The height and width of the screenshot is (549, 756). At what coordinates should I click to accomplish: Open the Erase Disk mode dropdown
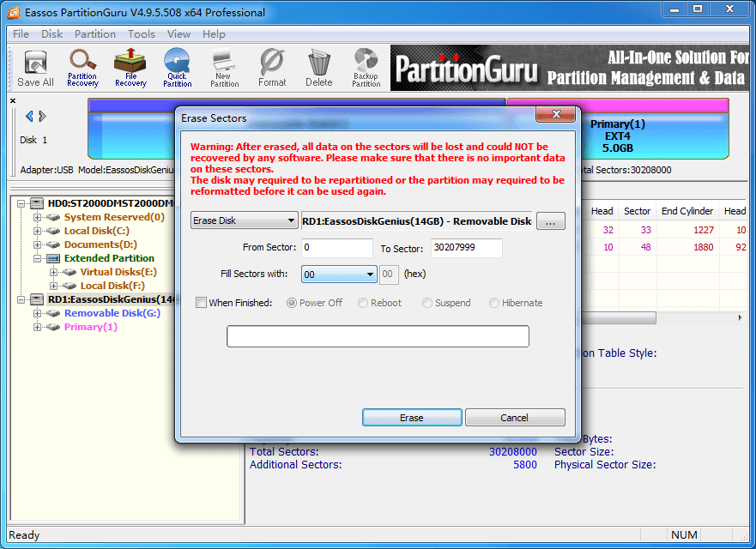(244, 220)
